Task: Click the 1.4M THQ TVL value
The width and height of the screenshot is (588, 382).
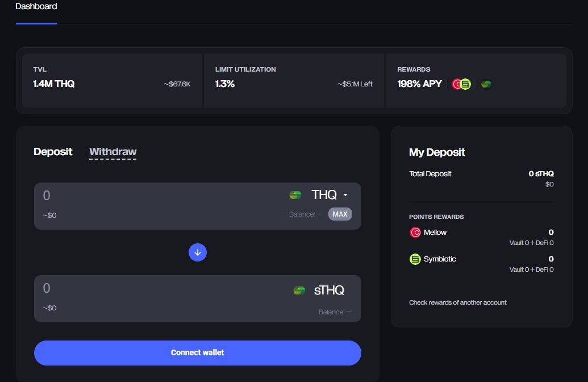Action: pos(53,84)
